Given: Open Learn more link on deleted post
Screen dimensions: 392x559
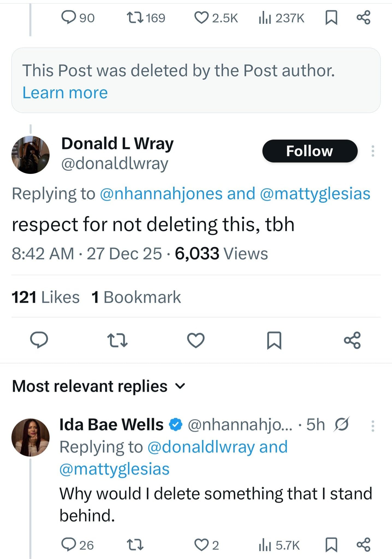Looking at the screenshot, I should pos(65,93).
